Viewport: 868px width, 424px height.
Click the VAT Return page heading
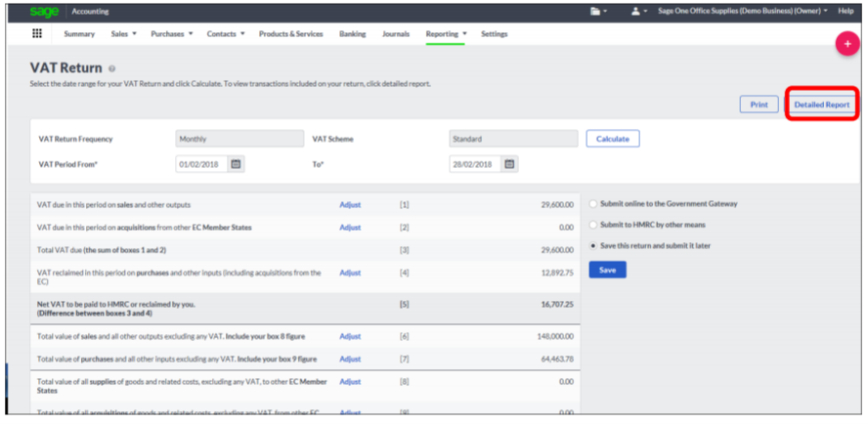(65, 68)
